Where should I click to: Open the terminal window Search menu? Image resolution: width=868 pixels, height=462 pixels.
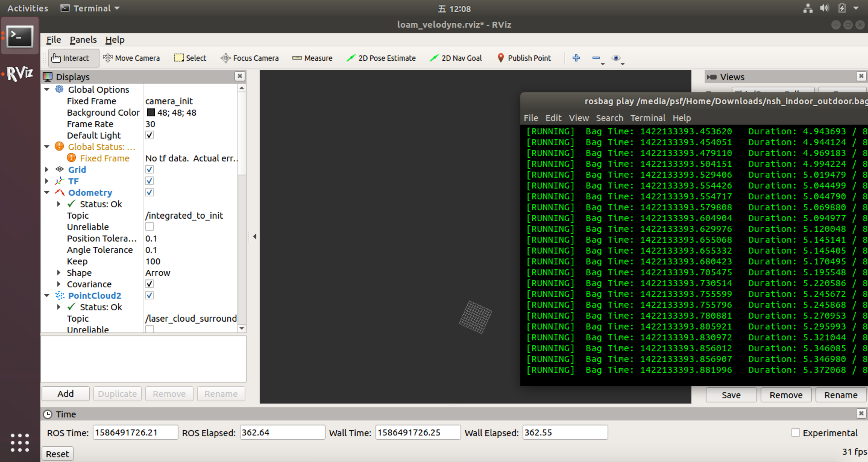pos(609,118)
